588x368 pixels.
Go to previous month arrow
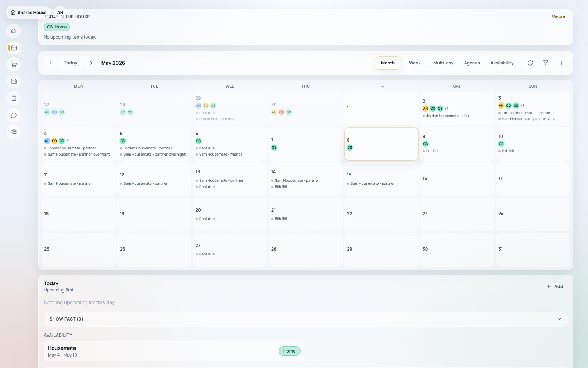(x=50, y=63)
